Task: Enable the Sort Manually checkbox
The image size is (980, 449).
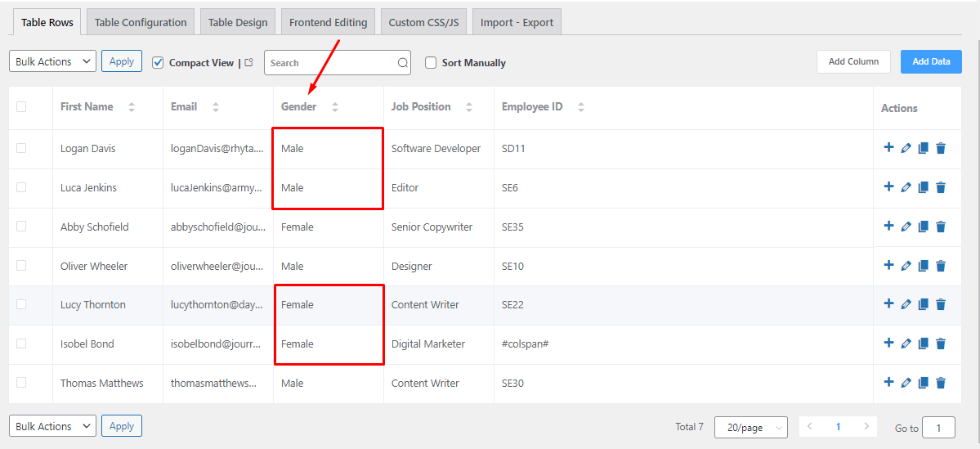Action: pos(431,62)
